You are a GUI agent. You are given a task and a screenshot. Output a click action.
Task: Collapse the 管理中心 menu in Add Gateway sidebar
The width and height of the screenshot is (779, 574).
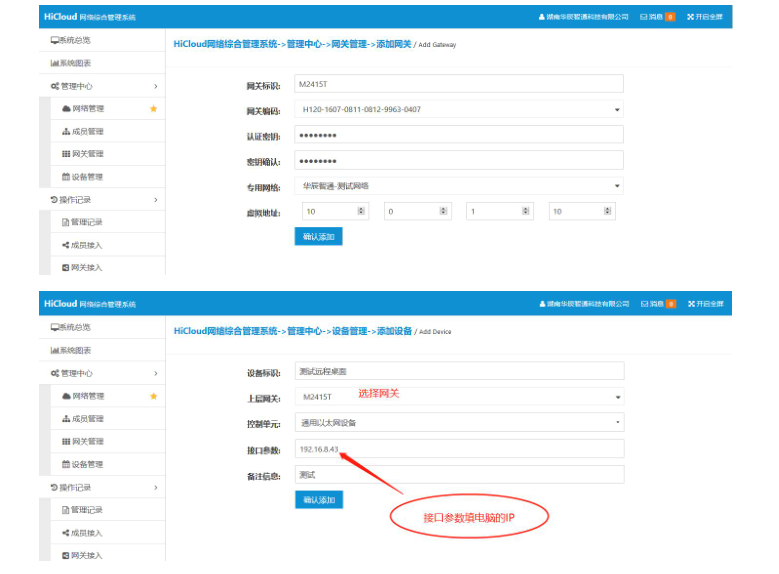coord(155,86)
